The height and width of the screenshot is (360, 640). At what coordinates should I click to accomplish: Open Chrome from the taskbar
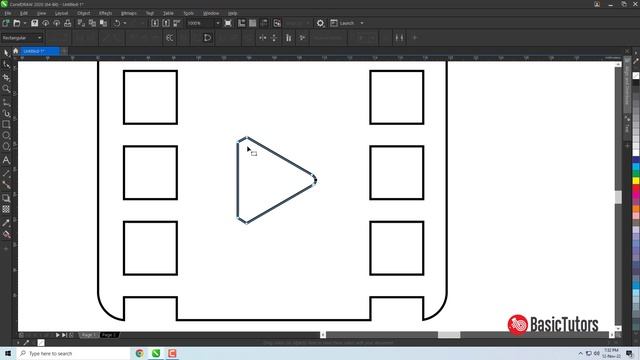pyautogui.click(x=140, y=353)
